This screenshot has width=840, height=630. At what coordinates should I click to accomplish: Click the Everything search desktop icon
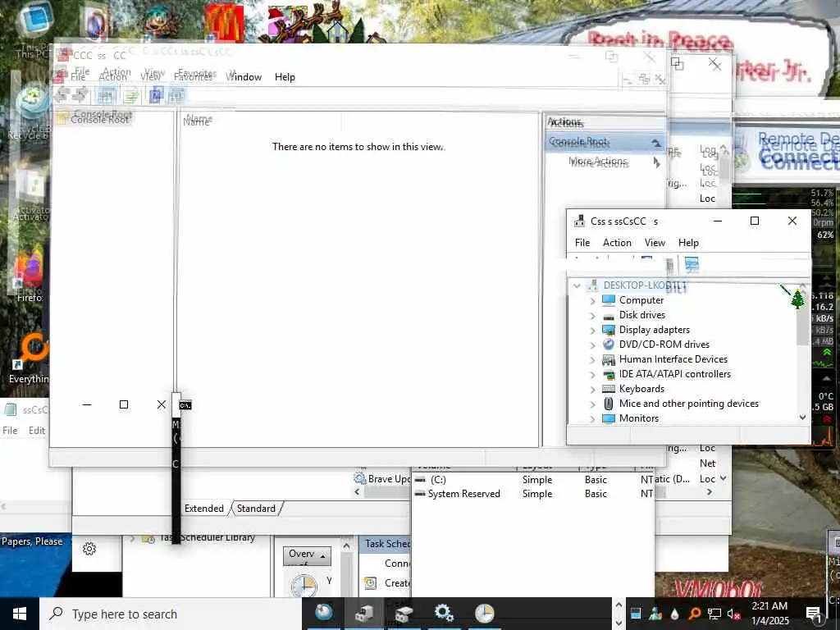[32, 358]
